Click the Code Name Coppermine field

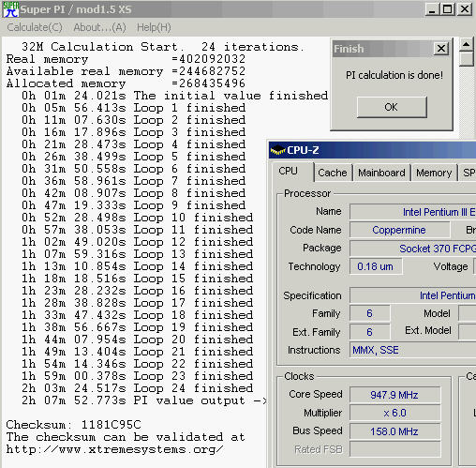399,230
